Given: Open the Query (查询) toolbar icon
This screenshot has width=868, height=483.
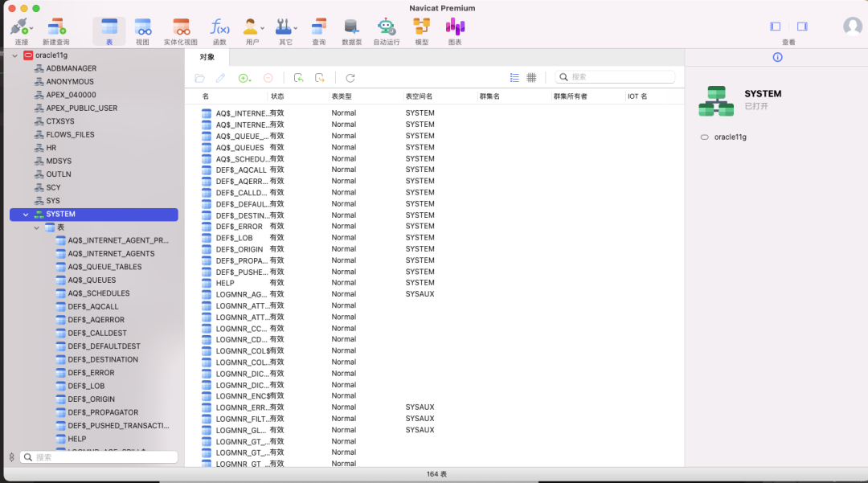Looking at the screenshot, I should (x=319, y=27).
